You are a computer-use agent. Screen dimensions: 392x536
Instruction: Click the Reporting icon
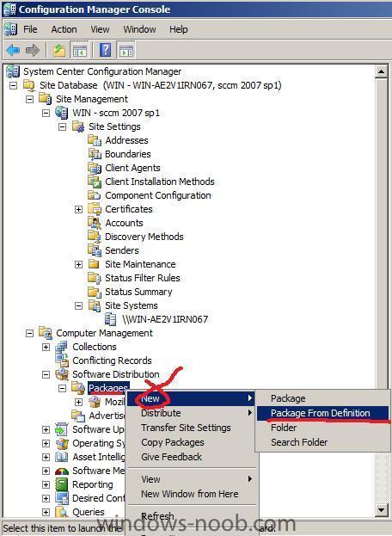[x=62, y=484]
